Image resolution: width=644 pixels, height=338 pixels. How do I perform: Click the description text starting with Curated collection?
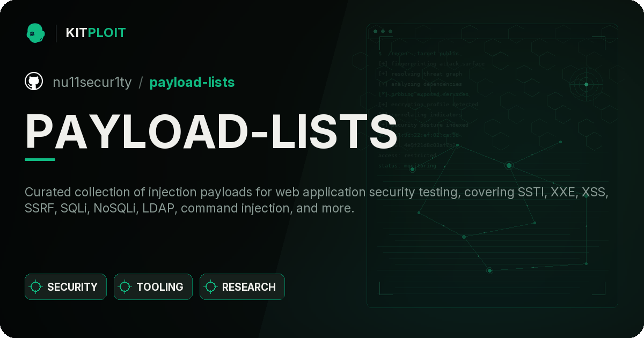click(x=317, y=200)
